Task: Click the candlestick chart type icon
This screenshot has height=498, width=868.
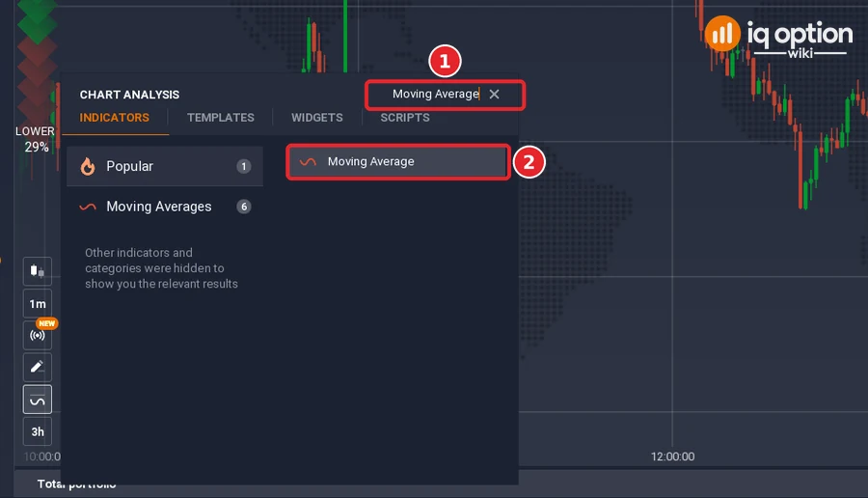Action: (x=37, y=271)
